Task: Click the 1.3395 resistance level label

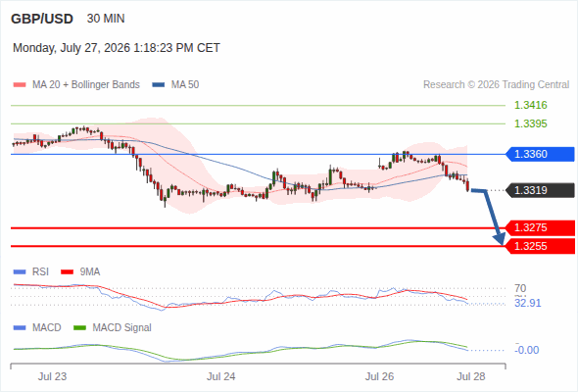Action: tap(530, 123)
